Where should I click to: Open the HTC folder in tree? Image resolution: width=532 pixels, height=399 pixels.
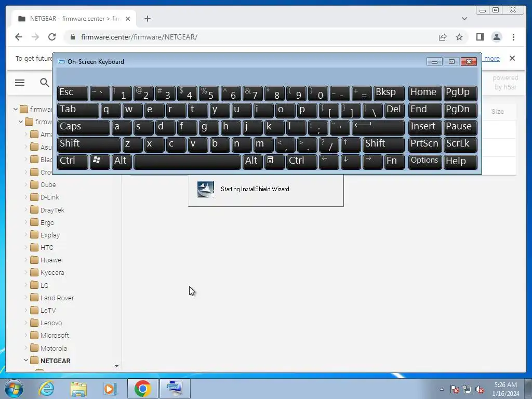tap(42, 247)
